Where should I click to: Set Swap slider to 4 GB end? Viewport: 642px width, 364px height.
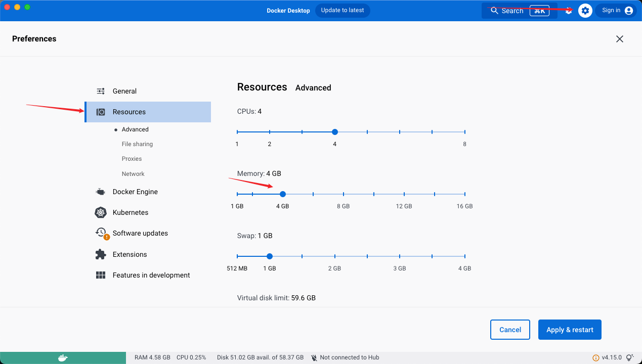[x=464, y=256]
